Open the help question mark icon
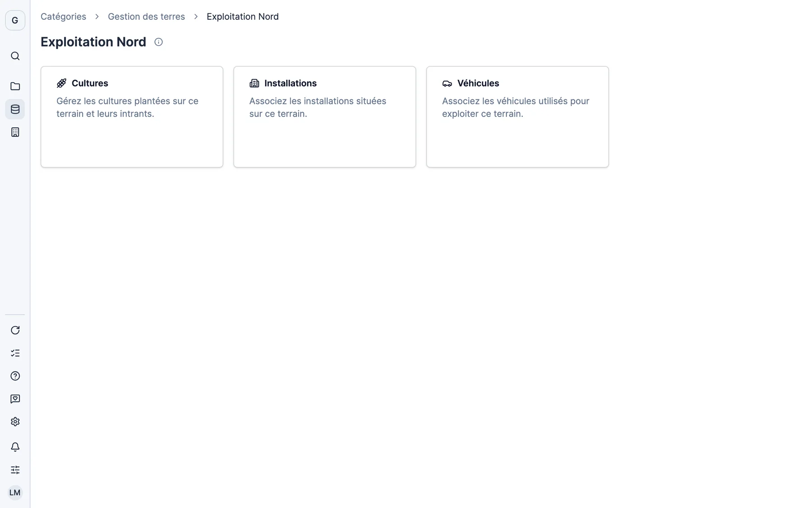Image resolution: width=812 pixels, height=508 pixels. (x=15, y=376)
